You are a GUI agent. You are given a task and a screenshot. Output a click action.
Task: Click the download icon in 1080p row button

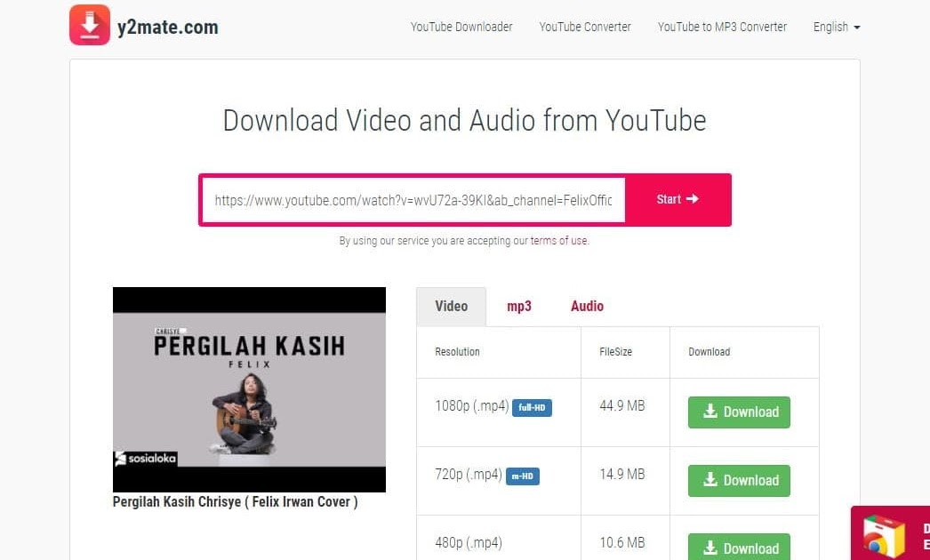[710, 411]
